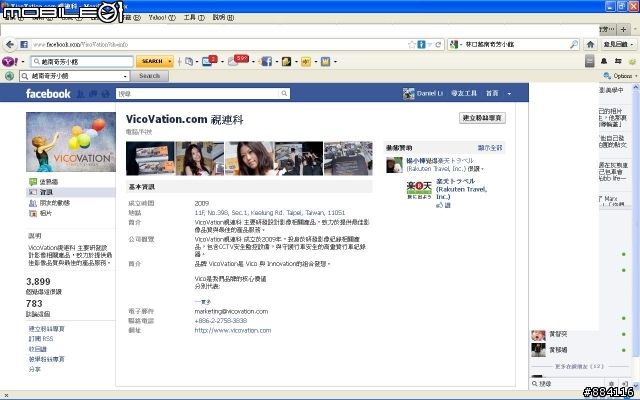Open Google search engine selector dropdown
The height and width of the screenshot is (400, 640).
(460, 44)
